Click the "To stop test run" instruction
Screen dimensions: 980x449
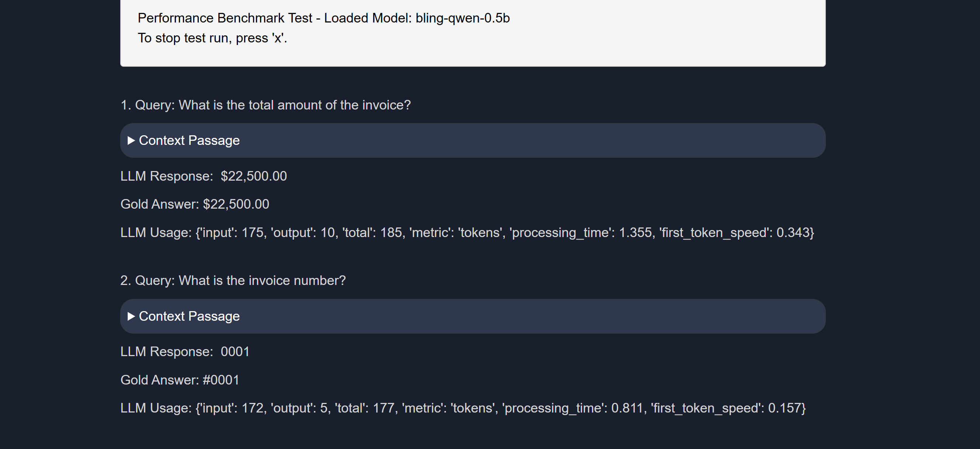(x=212, y=38)
